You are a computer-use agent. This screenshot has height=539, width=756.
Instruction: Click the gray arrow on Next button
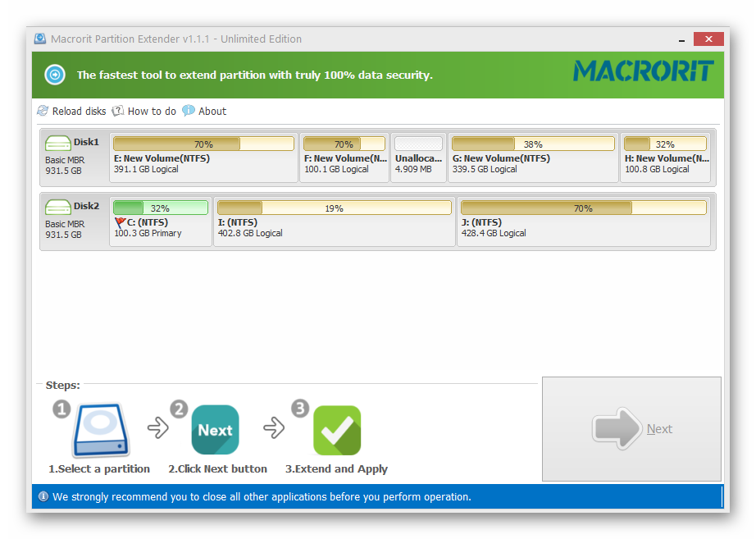pos(617,428)
